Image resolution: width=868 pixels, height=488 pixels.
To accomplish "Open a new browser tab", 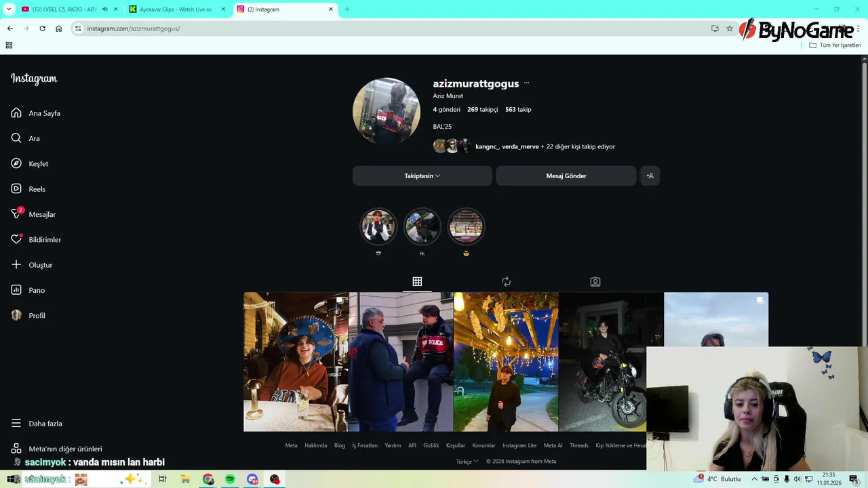I will 347,9.
